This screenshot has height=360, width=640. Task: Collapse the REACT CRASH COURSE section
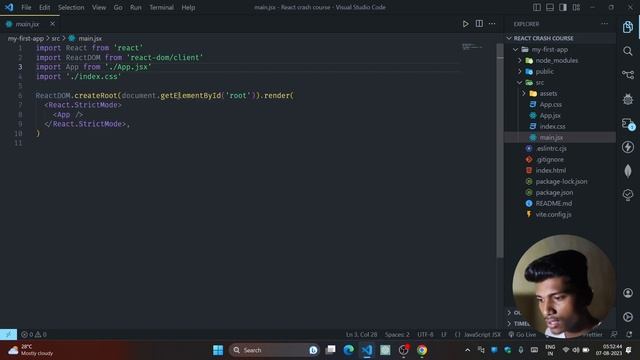click(x=560, y=38)
